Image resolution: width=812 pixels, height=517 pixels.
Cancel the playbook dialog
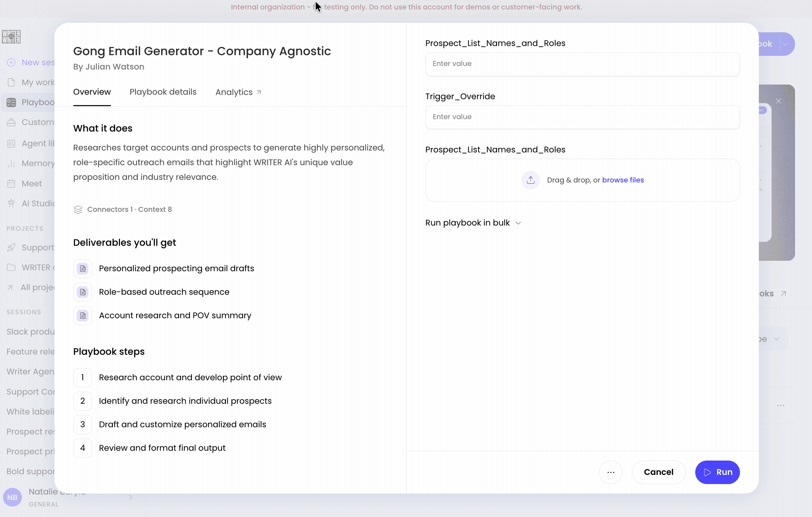(x=659, y=472)
